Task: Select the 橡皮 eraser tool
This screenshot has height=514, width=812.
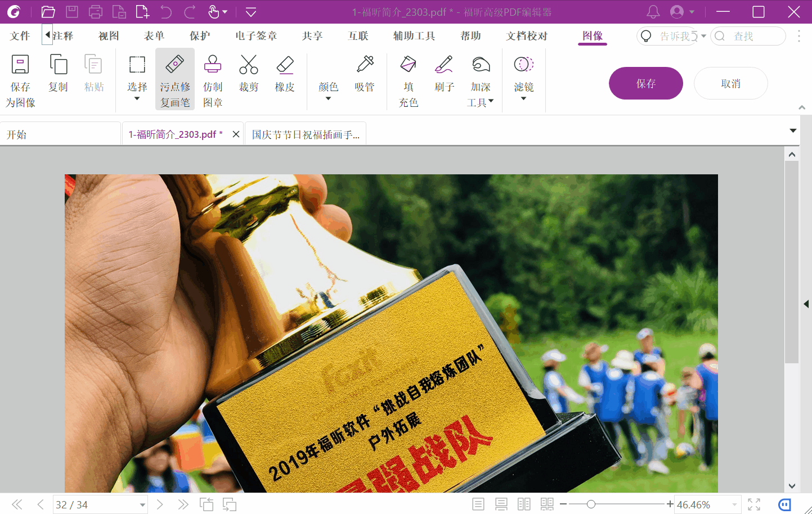Action: (x=285, y=73)
